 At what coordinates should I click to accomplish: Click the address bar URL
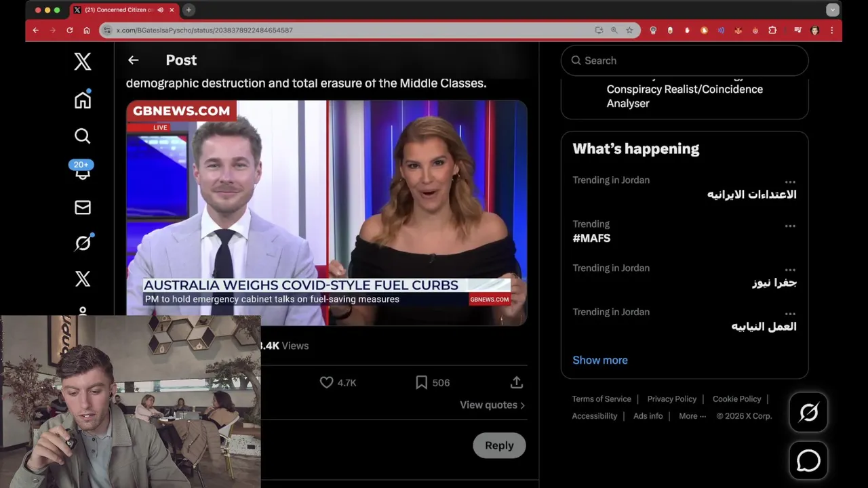[x=205, y=30]
